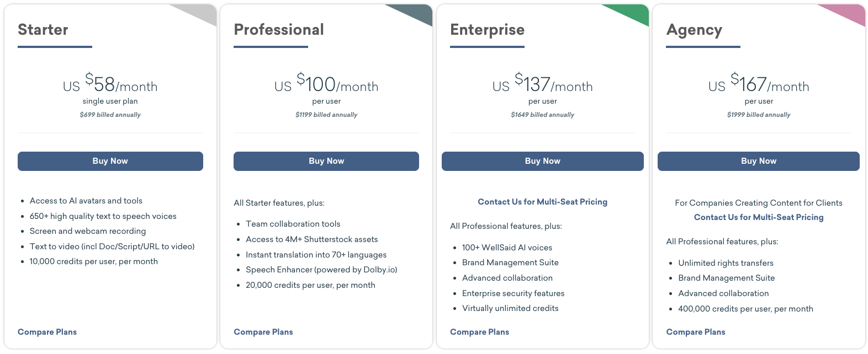Select the Enterprise plan heading
This screenshot has width=868, height=354.
(x=487, y=30)
